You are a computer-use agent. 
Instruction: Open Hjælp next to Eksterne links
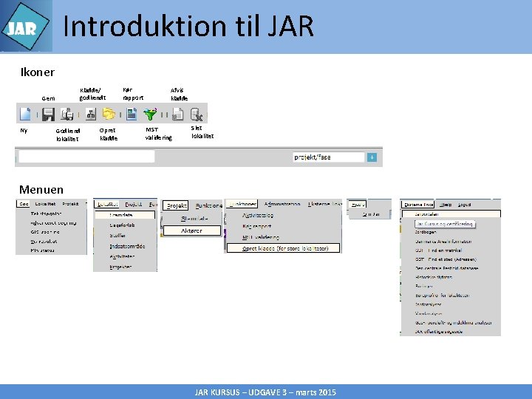[x=446, y=205]
